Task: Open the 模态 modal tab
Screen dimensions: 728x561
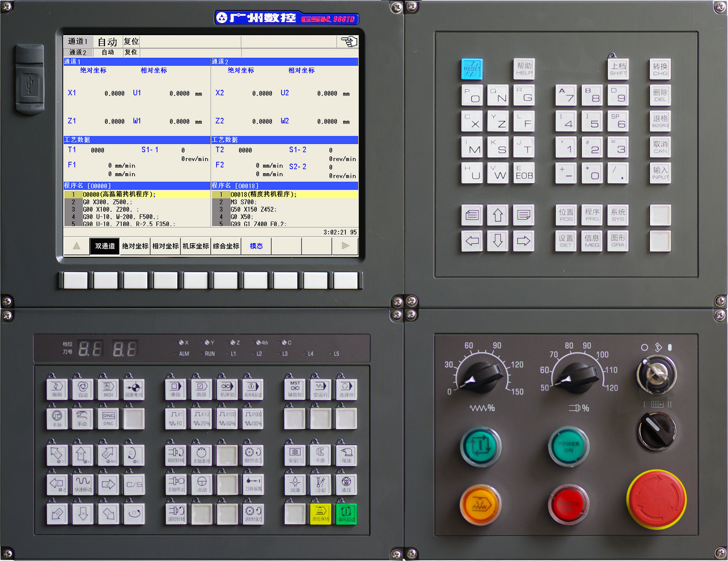Action: (256, 246)
